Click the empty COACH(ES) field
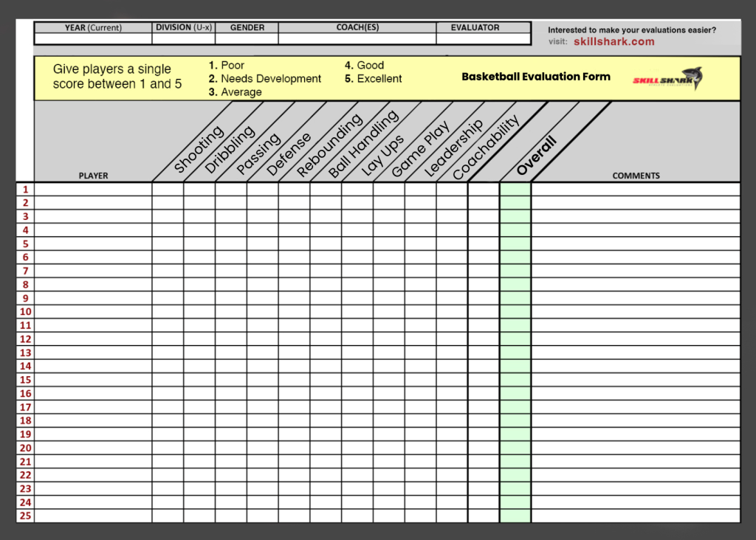Image resolution: width=756 pixels, height=540 pixels. 357,38
